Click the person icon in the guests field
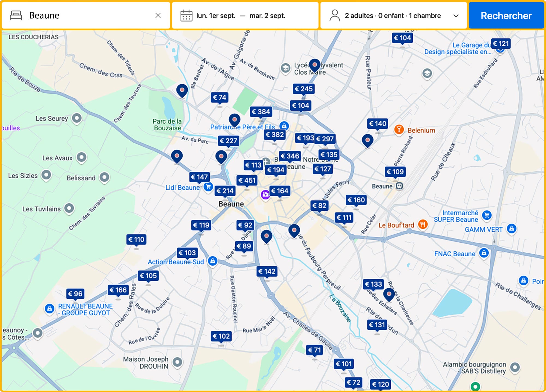 point(334,16)
